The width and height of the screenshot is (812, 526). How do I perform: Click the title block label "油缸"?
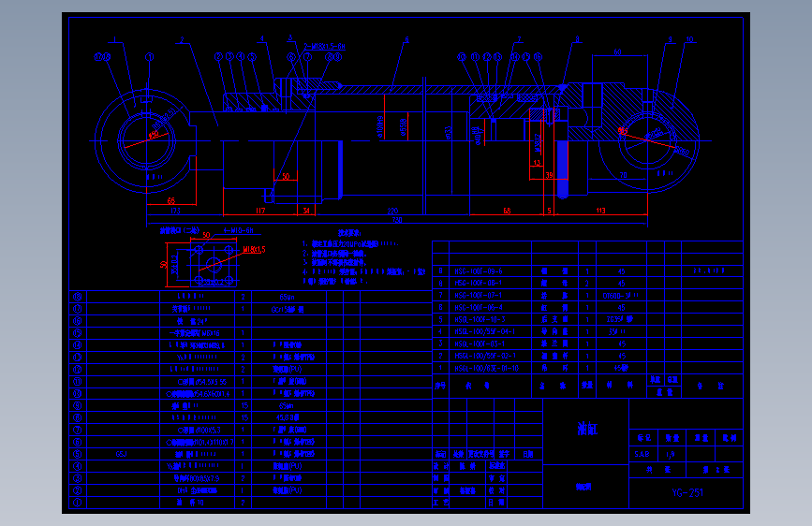click(x=587, y=429)
